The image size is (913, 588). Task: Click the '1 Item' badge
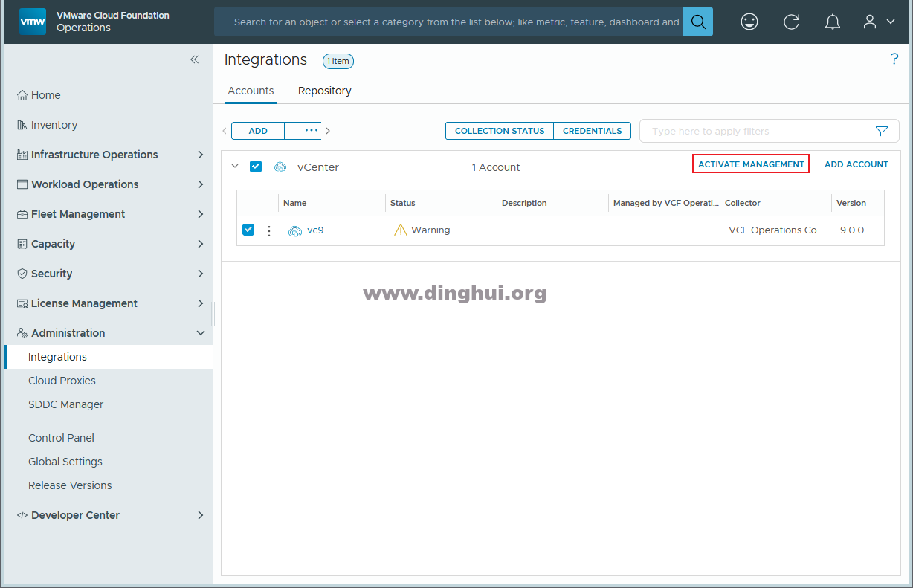click(338, 61)
